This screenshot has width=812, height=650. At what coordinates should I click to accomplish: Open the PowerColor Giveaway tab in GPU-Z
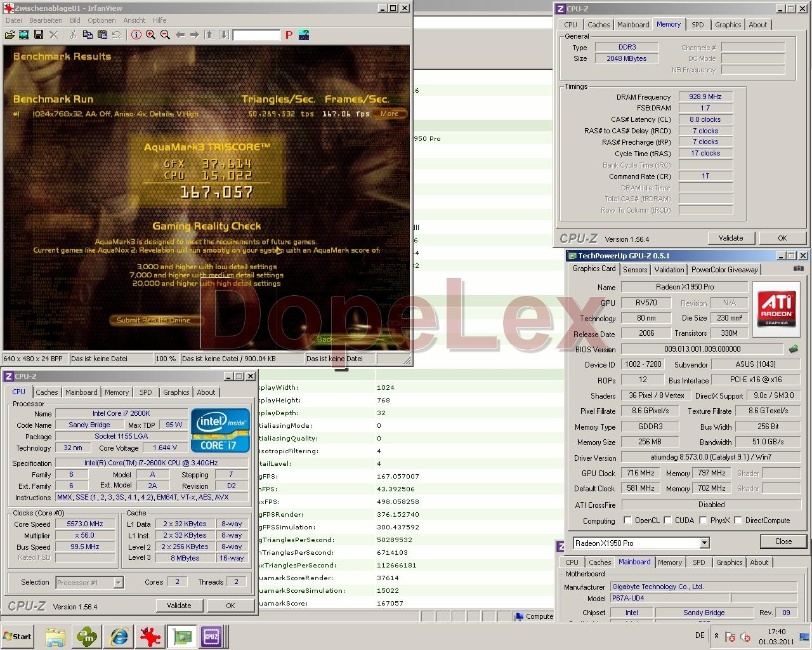coord(724,269)
